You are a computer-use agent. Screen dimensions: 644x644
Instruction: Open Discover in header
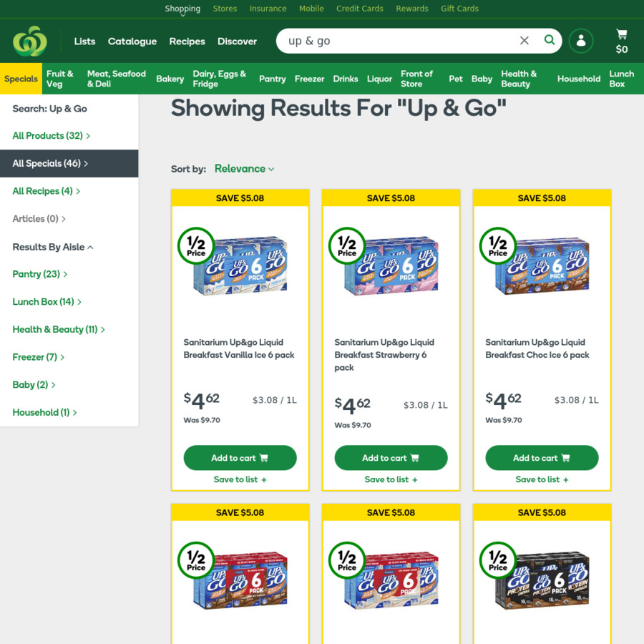[x=237, y=42]
